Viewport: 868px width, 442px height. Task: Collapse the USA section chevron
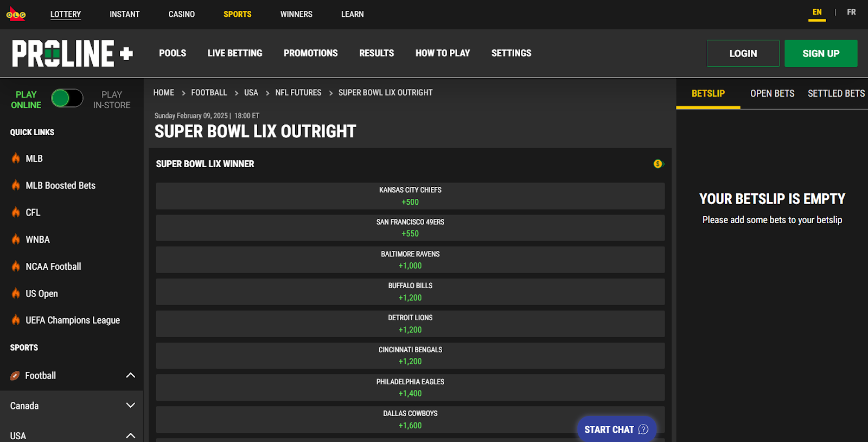click(x=131, y=435)
